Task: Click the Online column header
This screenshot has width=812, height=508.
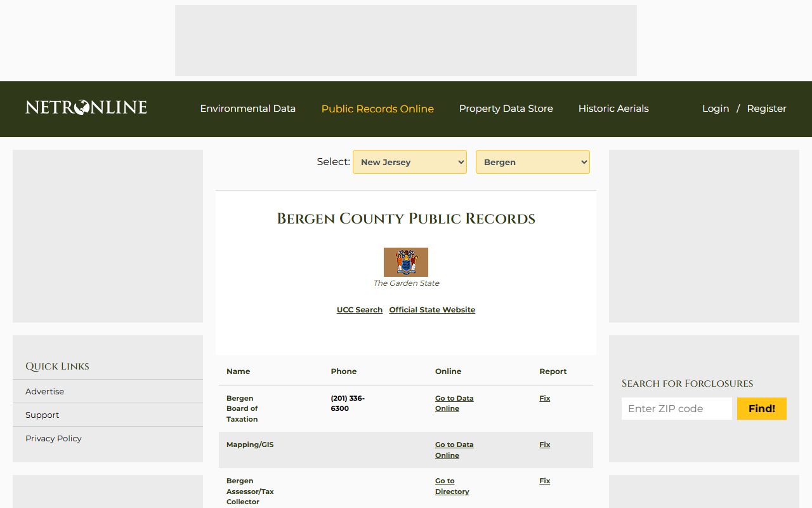Action: [449, 371]
